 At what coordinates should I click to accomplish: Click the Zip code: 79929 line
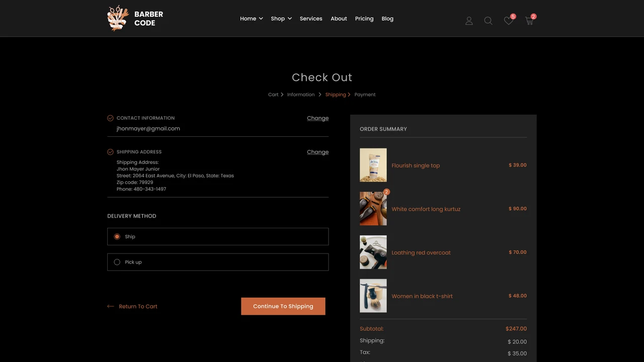[135, 183]
